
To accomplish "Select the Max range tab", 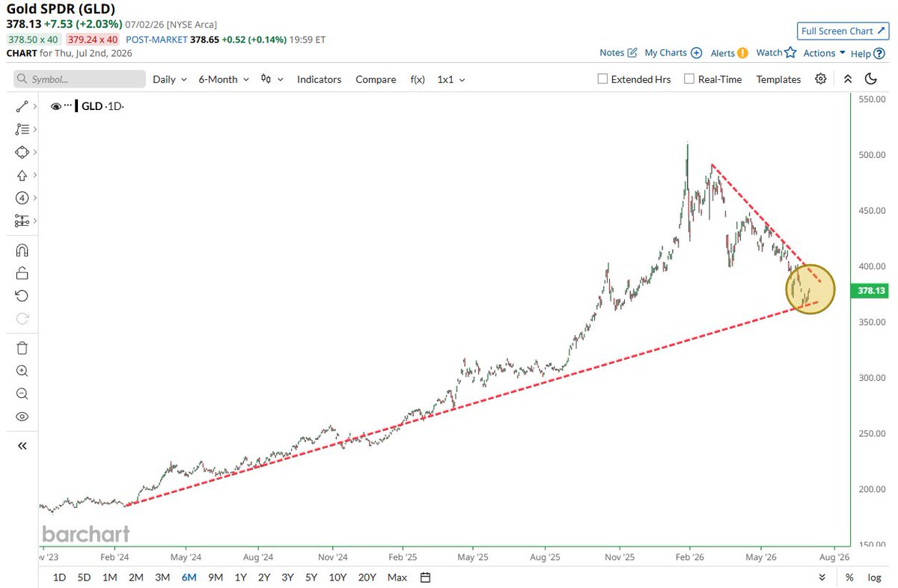I will point(397,577).
